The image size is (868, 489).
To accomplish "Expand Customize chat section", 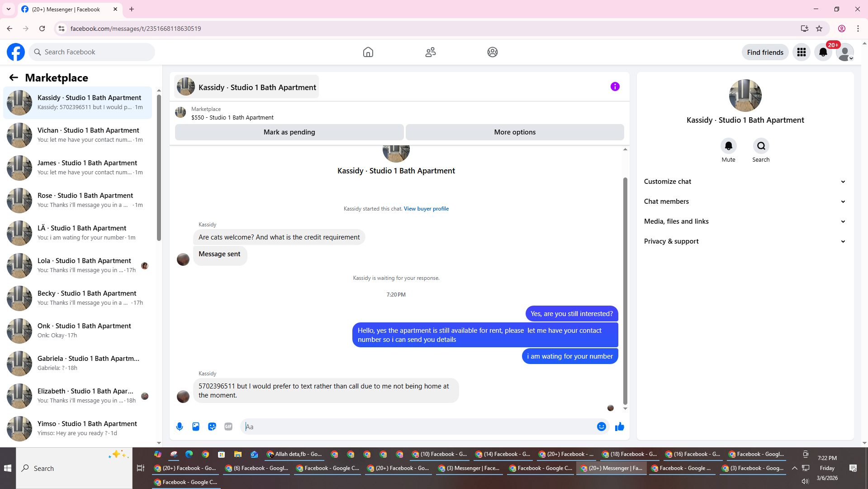I will pyautogui.click(x=745, y=182).
